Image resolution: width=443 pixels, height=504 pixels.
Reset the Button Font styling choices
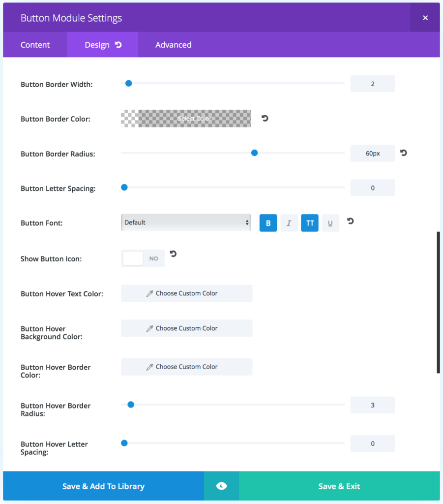350,221
